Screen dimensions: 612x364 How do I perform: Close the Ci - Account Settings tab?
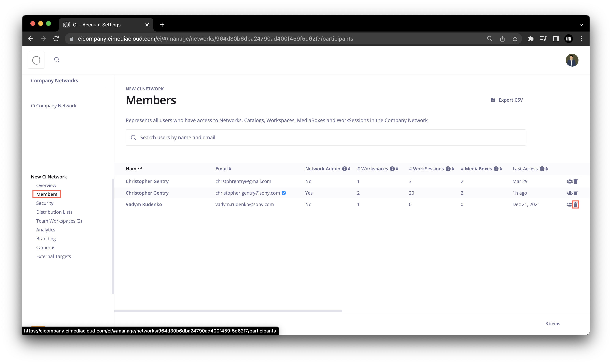pyautogui.click(x=147, y=25)
